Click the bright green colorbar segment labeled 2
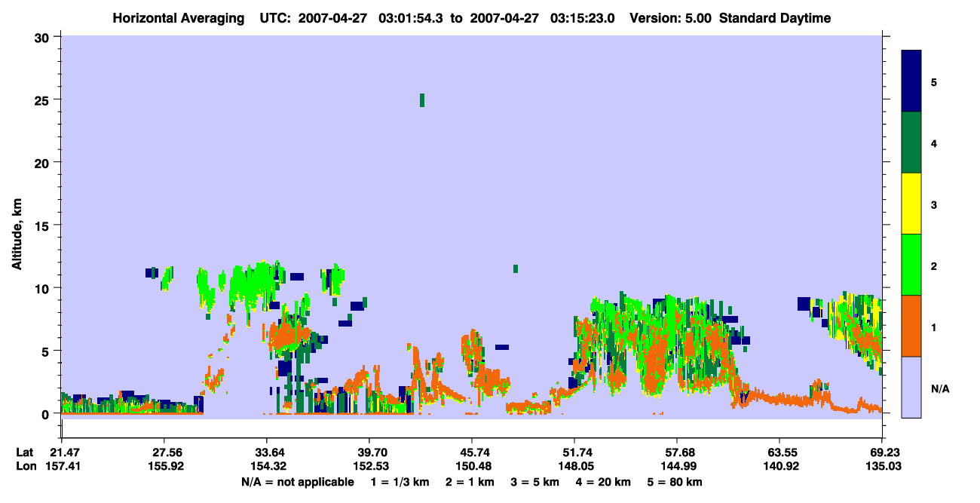The height and width of the screenshot is (503, 980). (911, 265)
